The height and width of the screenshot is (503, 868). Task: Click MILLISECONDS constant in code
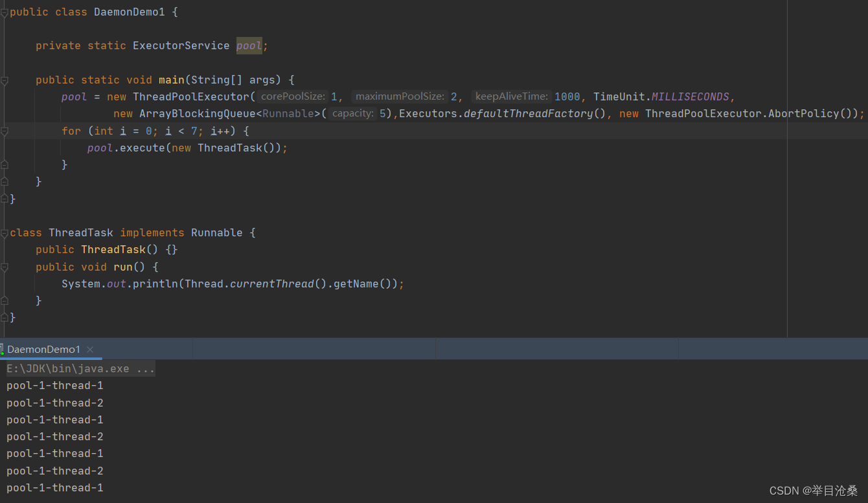pyautogui.click(x=691, y=96)
